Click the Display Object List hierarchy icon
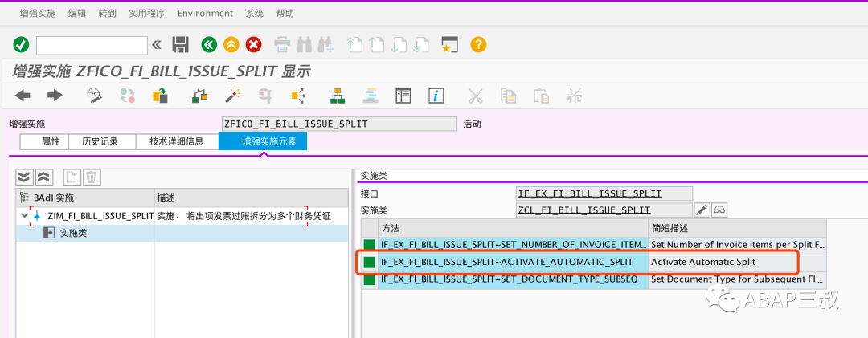Viewport: 868px width, 338px height. (x=337, y=96)
